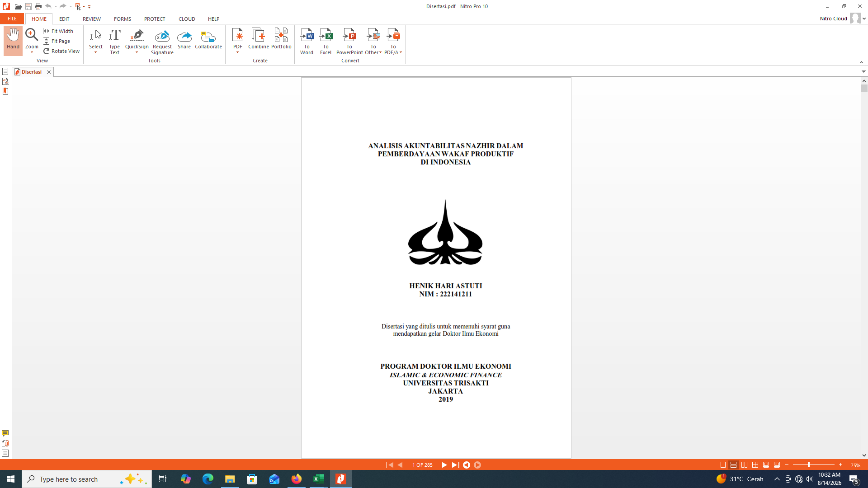Image resolution: width=868 pixels, height=488 pixels.
Task: Toggle the split-monitor view mode icon
Action: click(777, 465)
